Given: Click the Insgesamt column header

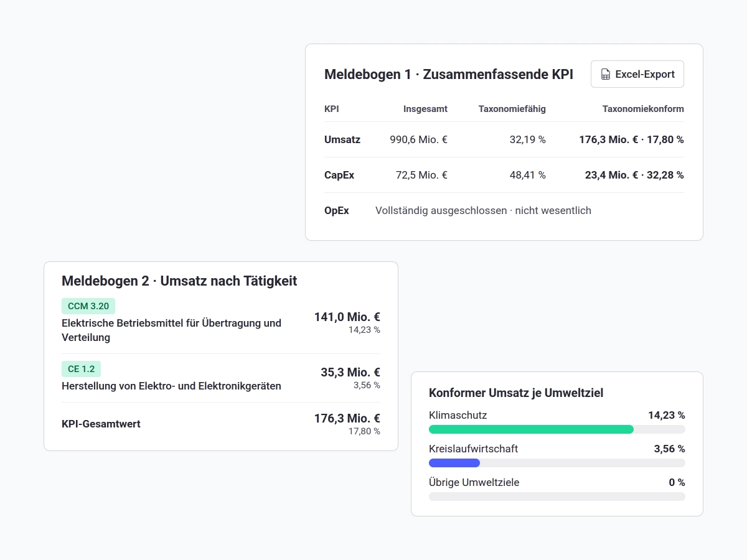Looking at the screenshot, I should tap(425, 109).
